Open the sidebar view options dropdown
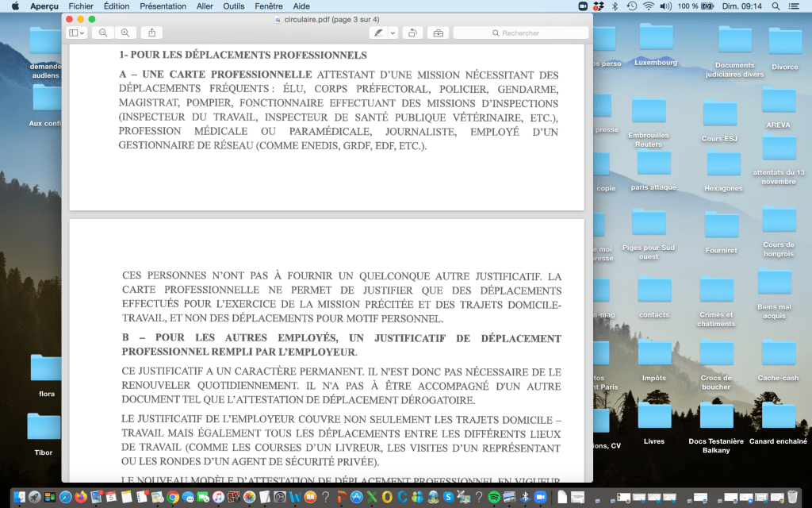Image resolution: width=812 pixels, height=508 pixels. point(77,33)
